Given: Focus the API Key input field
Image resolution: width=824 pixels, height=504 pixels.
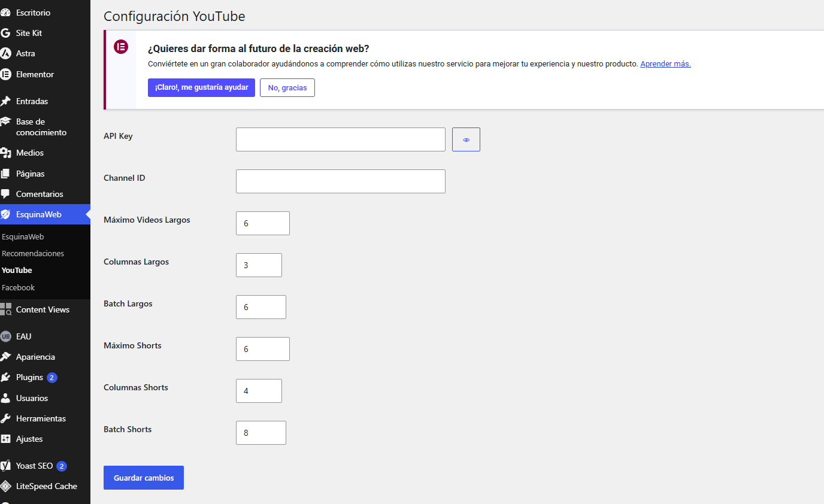Looking at the screenshot, I should 341,139.
